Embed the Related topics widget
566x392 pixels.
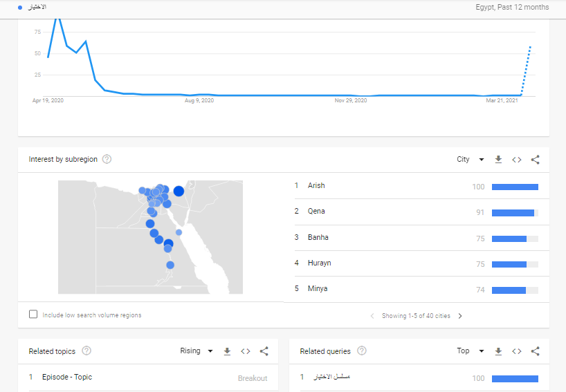pos(245,351)
